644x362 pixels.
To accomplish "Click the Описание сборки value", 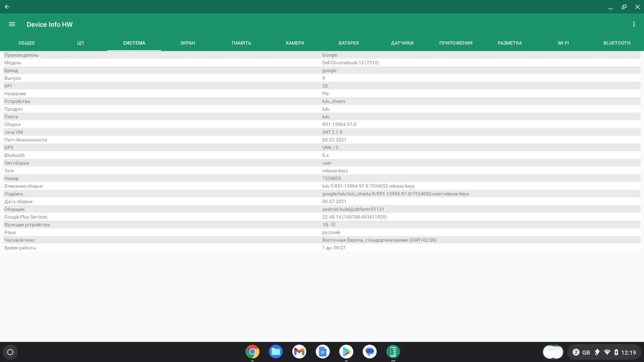I will 368,186.
